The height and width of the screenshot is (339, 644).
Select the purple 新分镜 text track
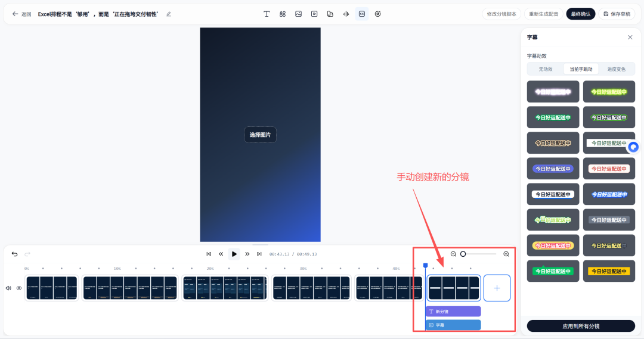coord(453,312)
